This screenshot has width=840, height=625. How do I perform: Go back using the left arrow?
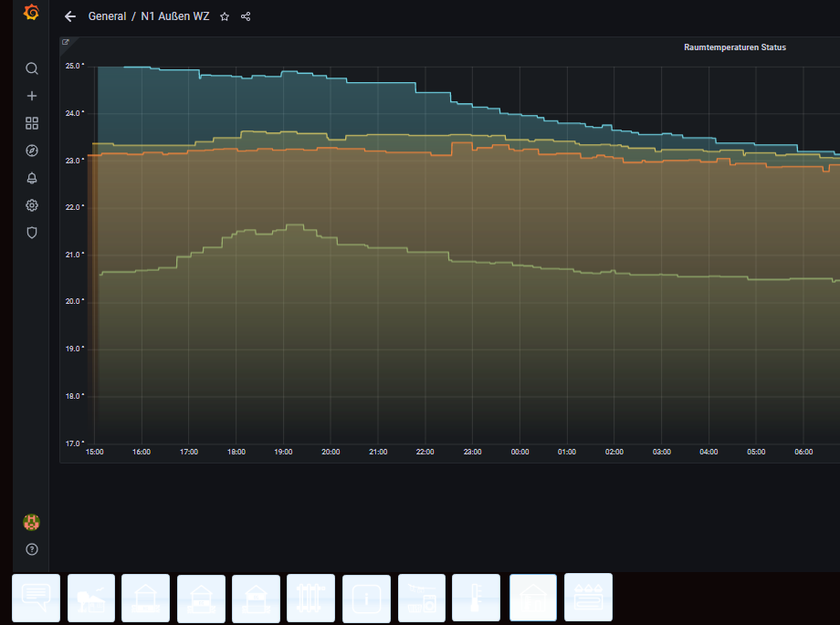pyautogui.click(x=70, y=16)
